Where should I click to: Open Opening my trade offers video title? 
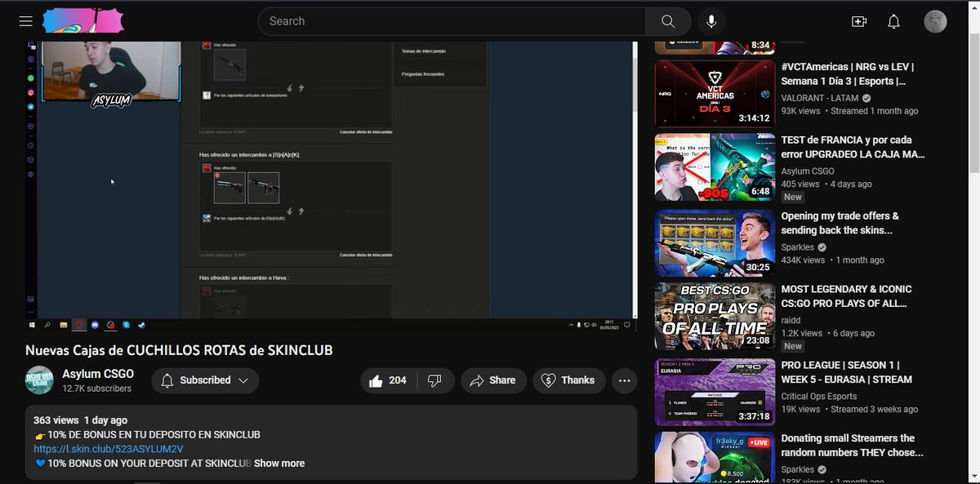click(840, 223)
